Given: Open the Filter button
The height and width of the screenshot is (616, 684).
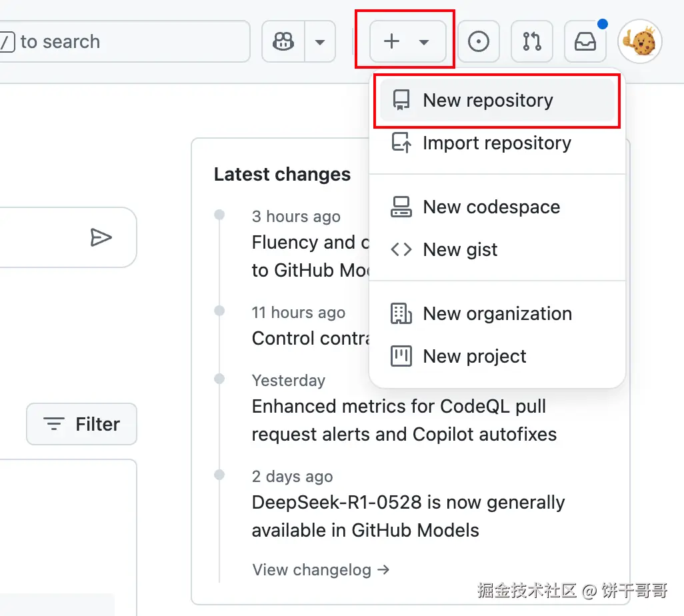Looking at the screenshot, I should pos(81,424).
